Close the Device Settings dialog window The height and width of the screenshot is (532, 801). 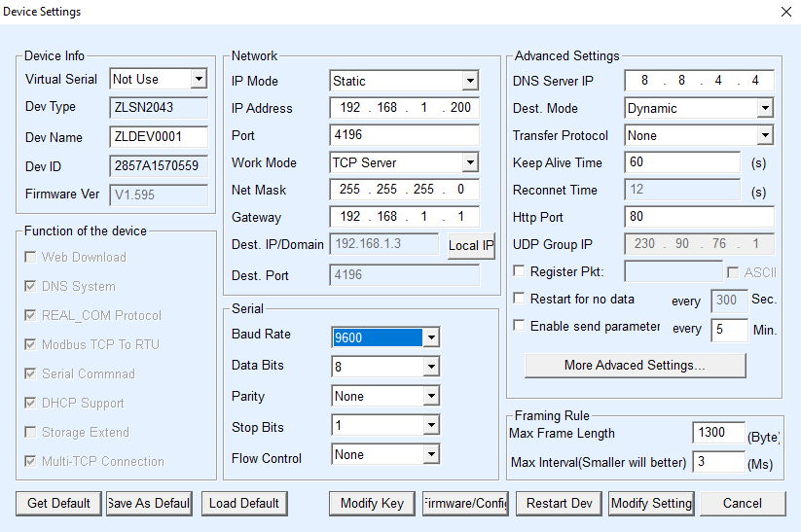[785, 12]
